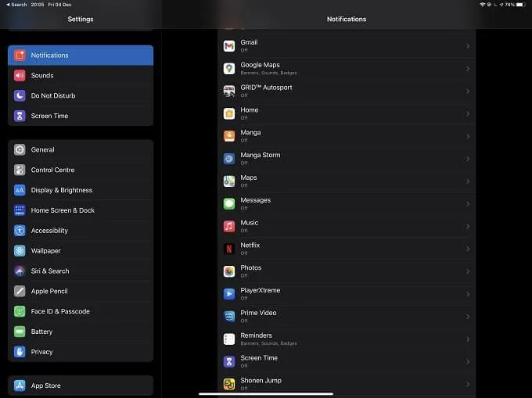Tap the Control Centre switches icon

[20, 170]
